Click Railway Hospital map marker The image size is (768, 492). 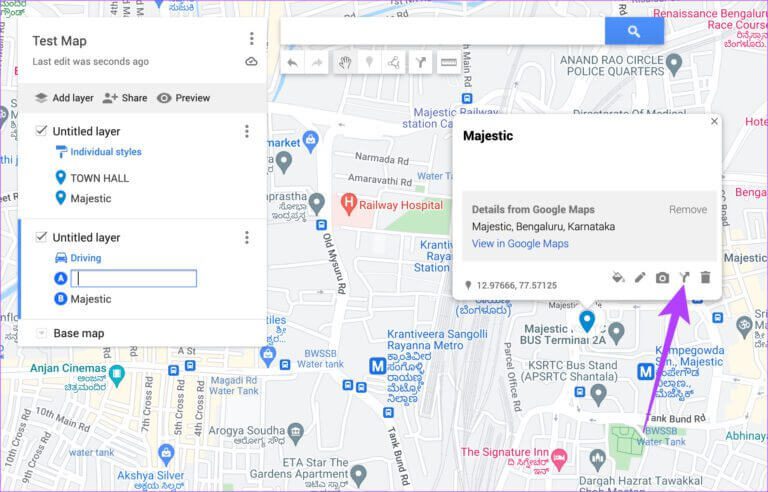tap(348, 204)
